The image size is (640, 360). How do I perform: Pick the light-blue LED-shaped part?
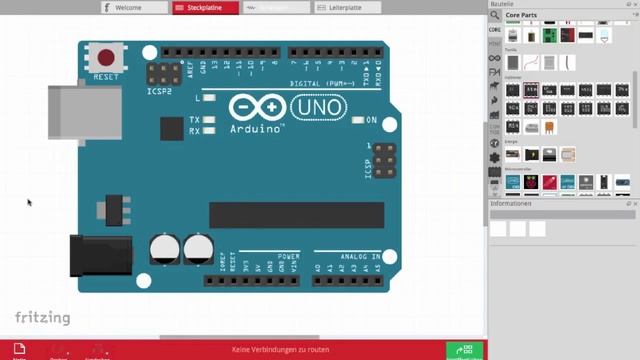tap(604, 36)
